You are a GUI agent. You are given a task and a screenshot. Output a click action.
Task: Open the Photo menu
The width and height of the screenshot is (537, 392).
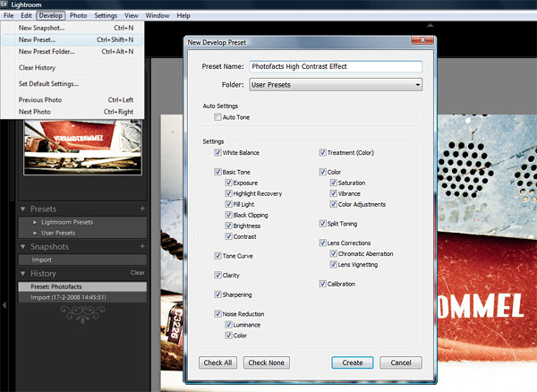click(79, 15)
